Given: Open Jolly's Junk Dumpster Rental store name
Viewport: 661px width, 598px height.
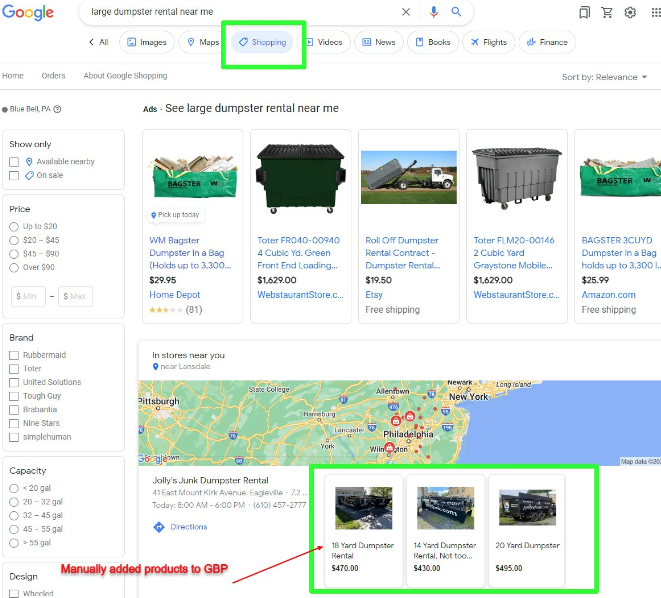Looking at the screenshot, I should [x=210, y=480].
